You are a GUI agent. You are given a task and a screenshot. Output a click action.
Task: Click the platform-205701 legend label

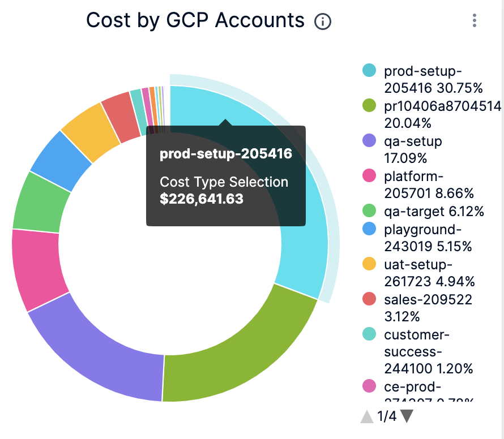coord(428,184)
